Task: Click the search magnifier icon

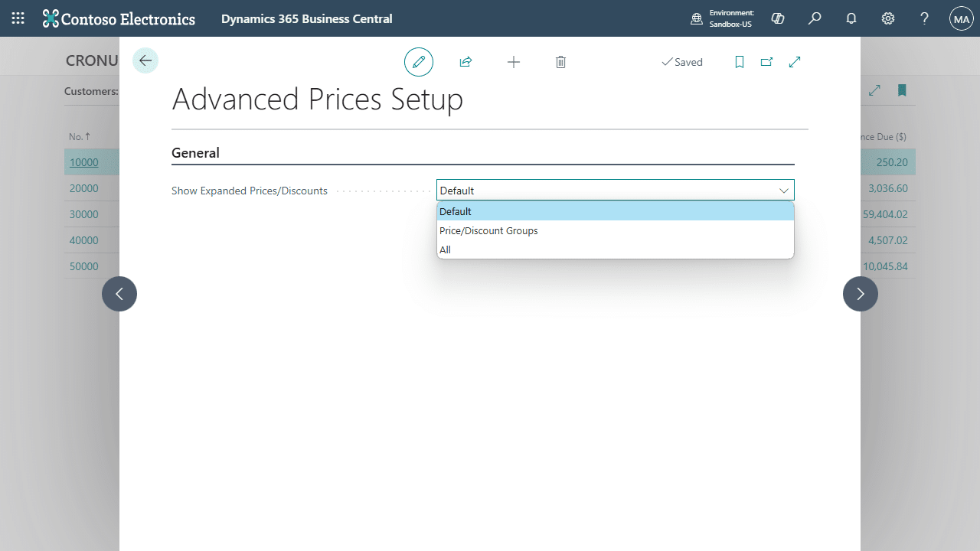Action: click(x=815, y=18)
